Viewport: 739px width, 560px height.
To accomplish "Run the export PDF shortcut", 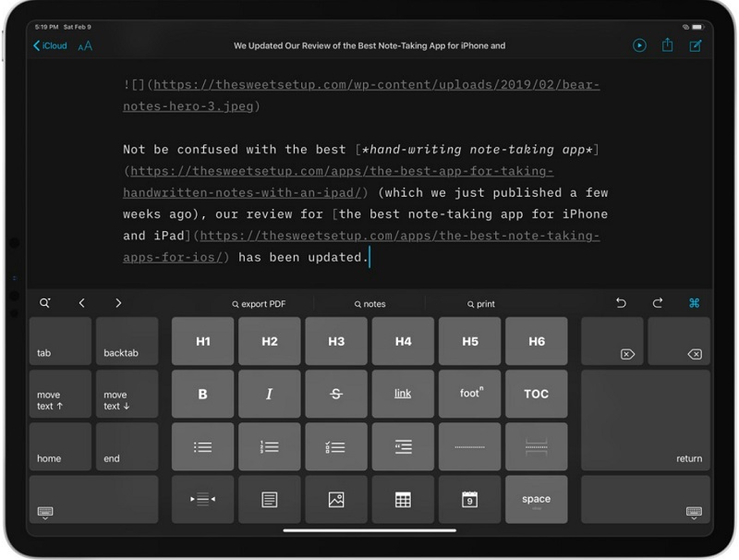I will coord(259,302).
